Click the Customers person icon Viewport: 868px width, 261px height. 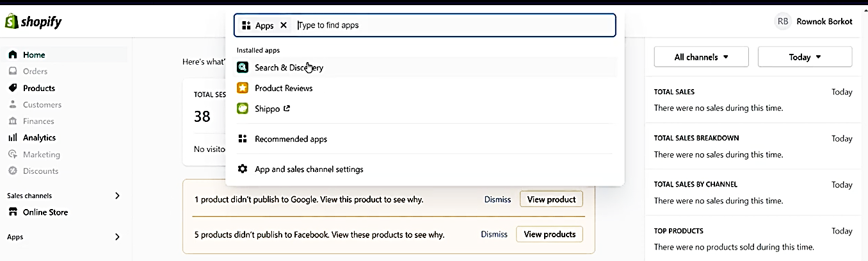[12, 105]
